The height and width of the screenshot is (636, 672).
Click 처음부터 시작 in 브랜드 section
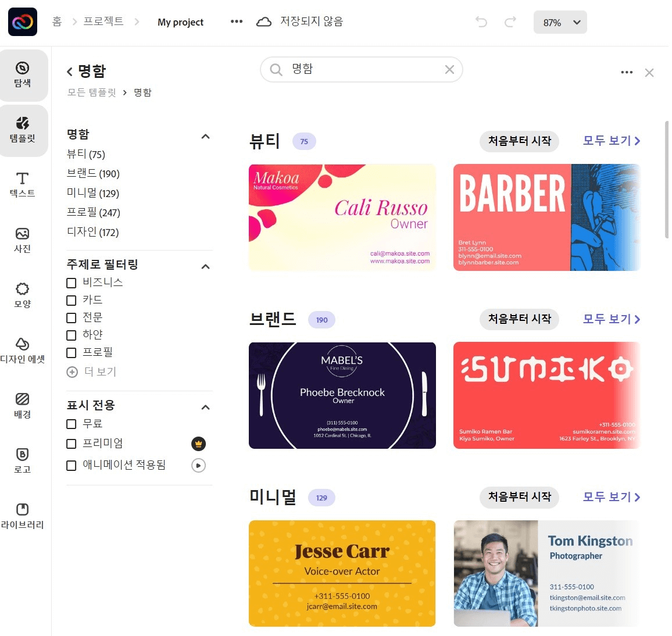pos(520,319)
